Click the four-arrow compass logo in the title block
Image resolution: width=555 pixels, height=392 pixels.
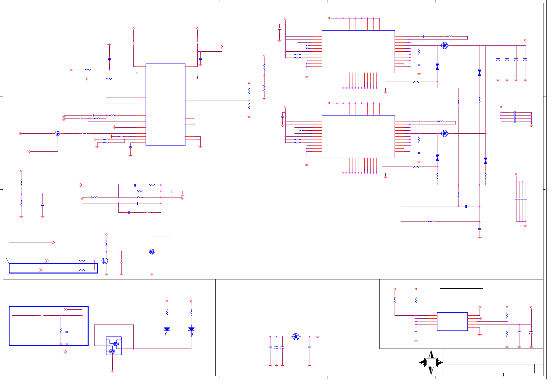431,362
